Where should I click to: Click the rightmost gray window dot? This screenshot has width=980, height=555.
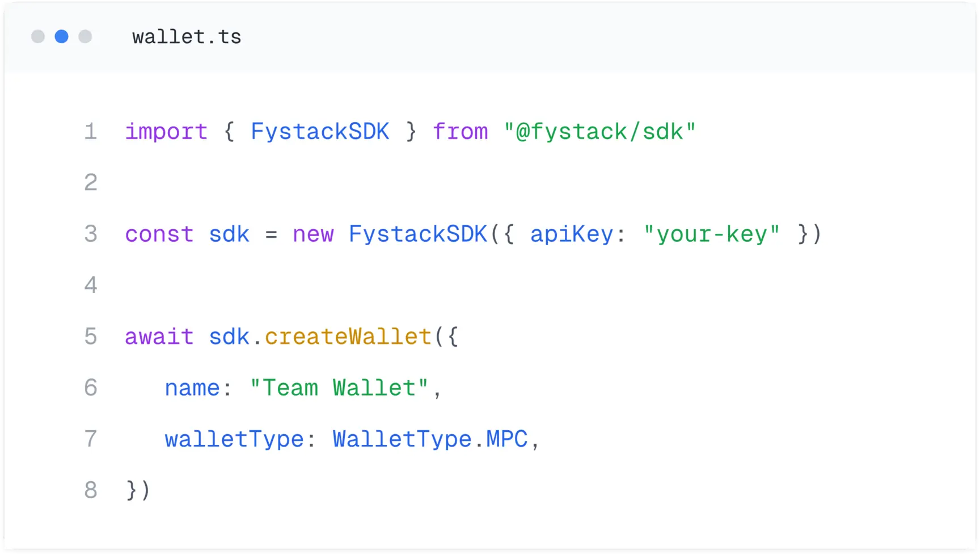(x=85, y=37)
